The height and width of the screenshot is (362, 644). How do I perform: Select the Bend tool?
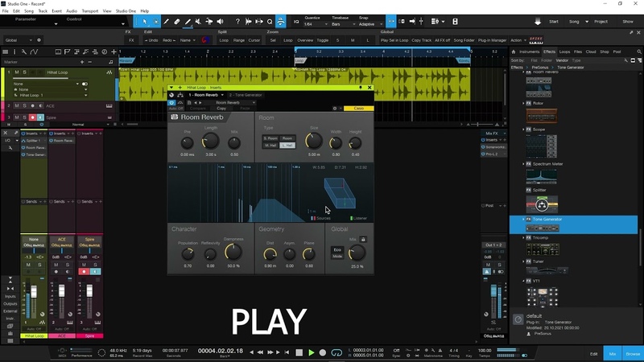tap(209, 22)
